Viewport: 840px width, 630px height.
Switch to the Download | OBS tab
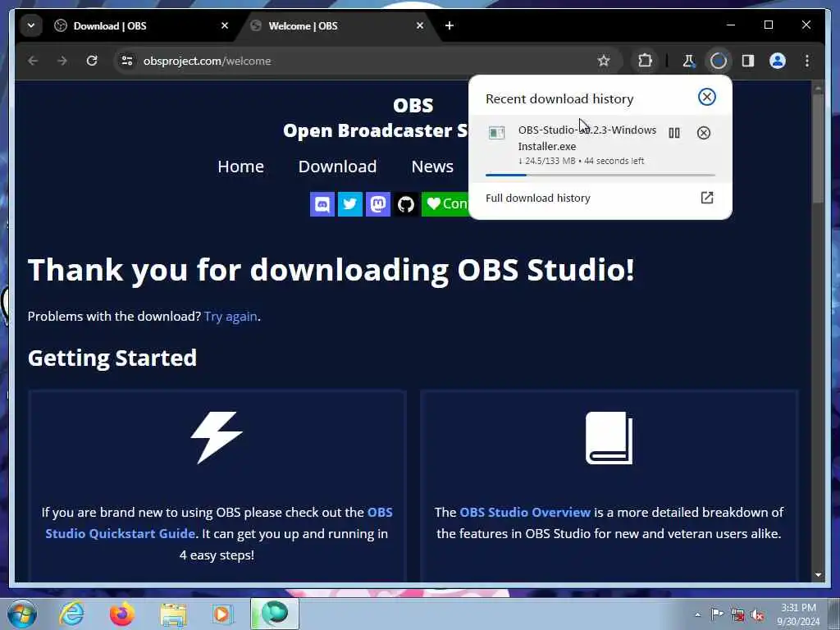pos(139,25)
